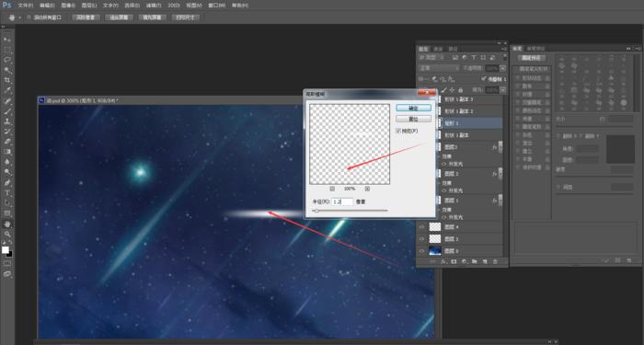Image resolution: width=644 pixels, height=345 pixels.
Task: Open the blend mode 正常 dropdown
Action: tap(439, 68)
